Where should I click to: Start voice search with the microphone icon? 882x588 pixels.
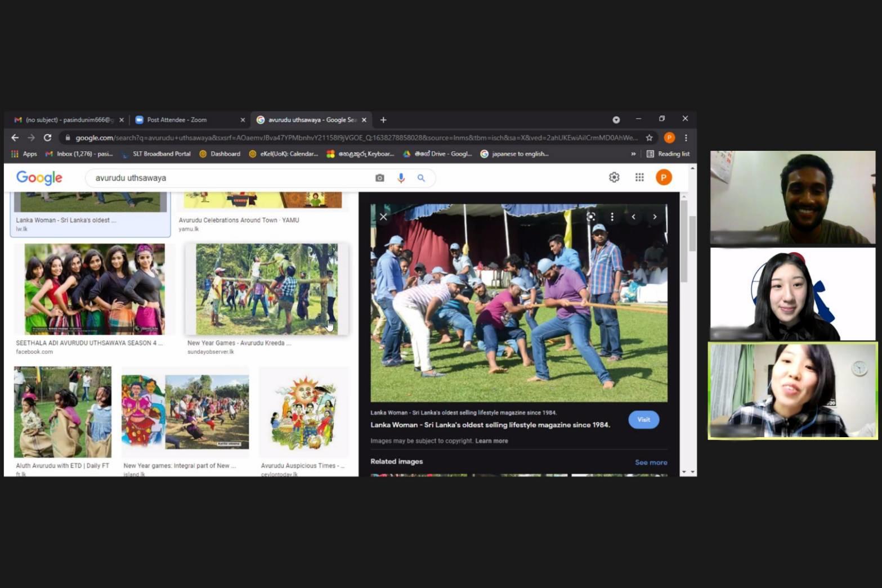[x=401, y=178]
